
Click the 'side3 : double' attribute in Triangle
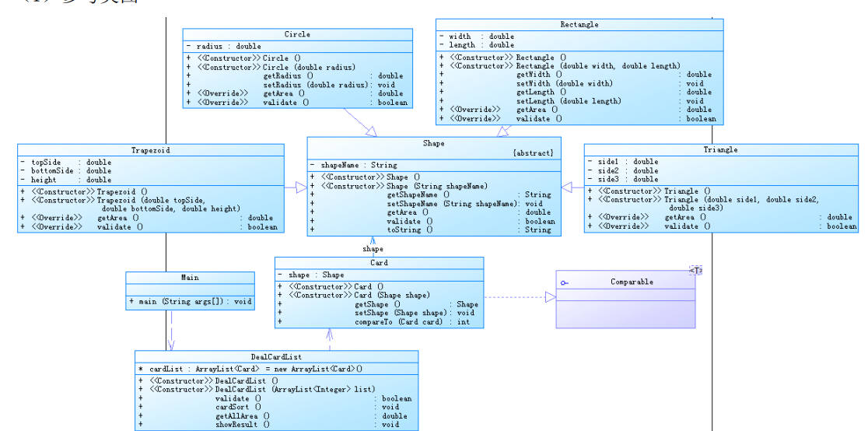(628, 179)
